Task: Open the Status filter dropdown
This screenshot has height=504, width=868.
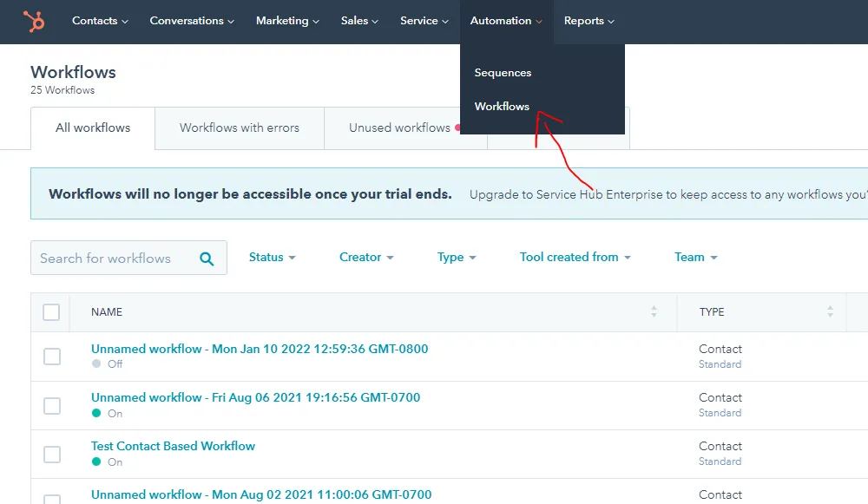Action: click(272, 258)
